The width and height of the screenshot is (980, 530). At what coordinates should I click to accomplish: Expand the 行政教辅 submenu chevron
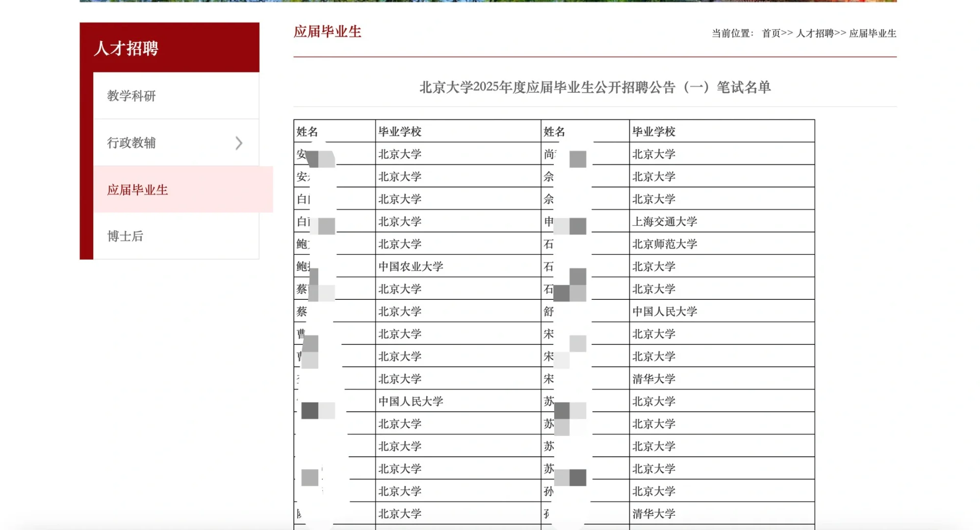239,143
